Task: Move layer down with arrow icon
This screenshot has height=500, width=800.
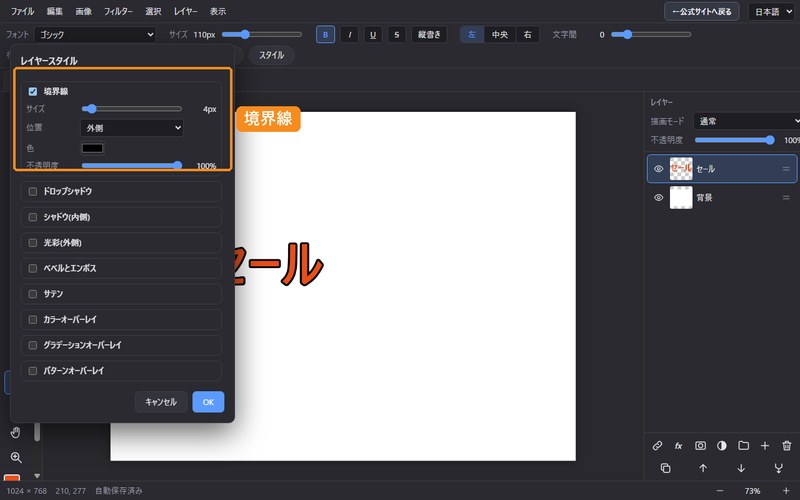Action: click(x=741, y=468)
